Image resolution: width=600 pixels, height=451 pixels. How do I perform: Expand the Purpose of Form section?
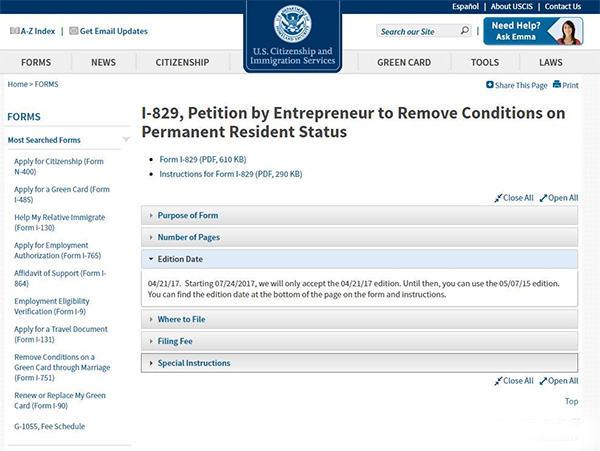[x=188, y=215]
